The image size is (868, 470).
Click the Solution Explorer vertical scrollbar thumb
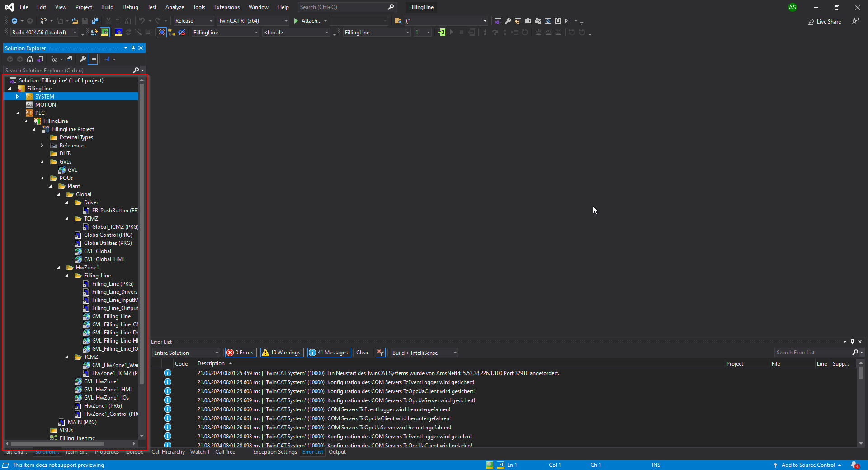[142, 234]
